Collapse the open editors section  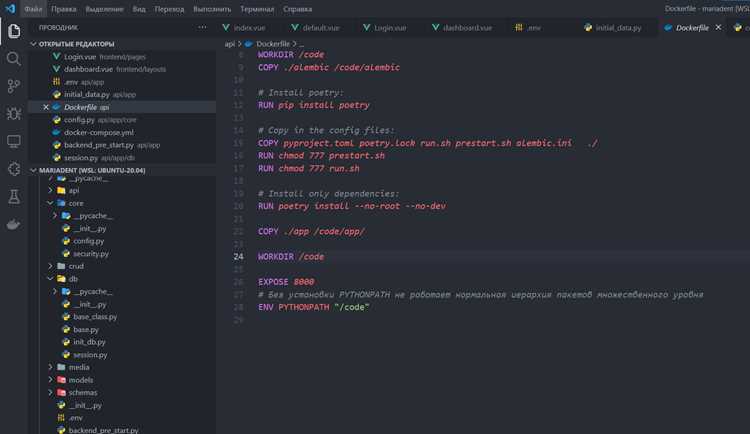33,44
